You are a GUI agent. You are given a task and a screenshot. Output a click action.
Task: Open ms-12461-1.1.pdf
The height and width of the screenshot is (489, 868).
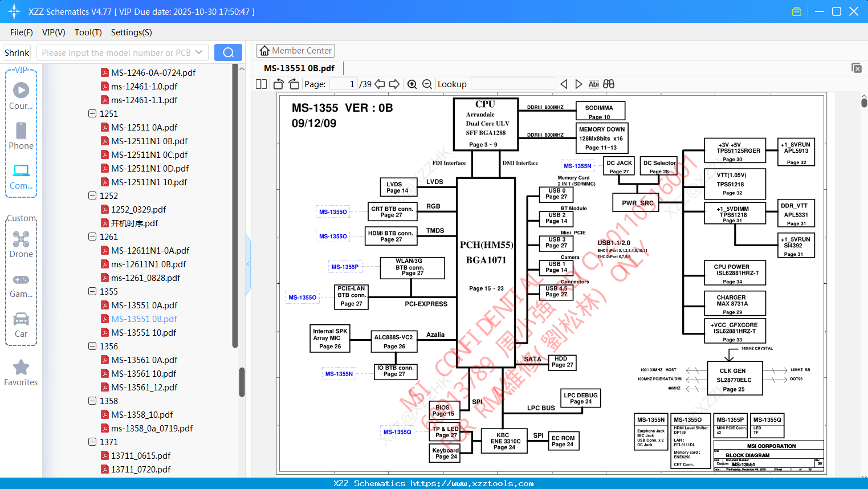(x=144, y=100)
